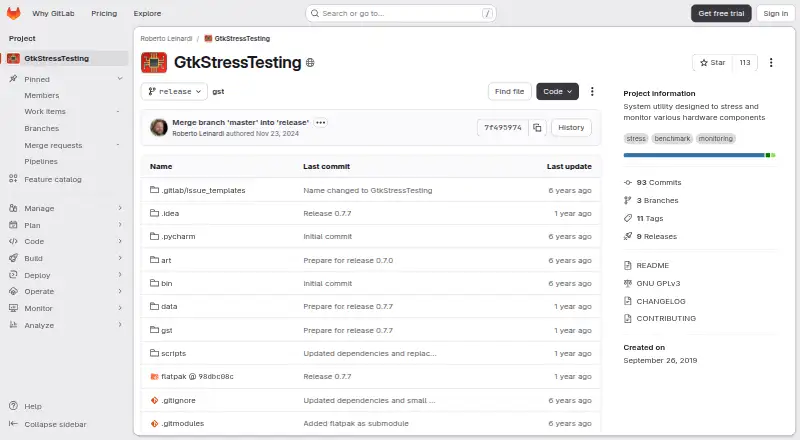Open Members in the sidebar
The height and width of the screenshot is (440, 800).
42,95
